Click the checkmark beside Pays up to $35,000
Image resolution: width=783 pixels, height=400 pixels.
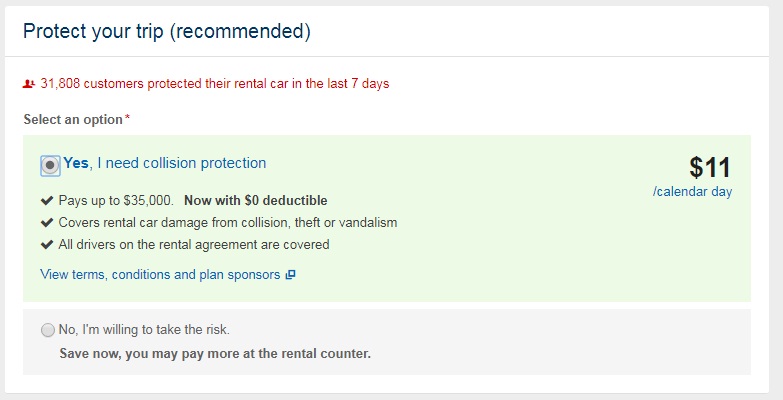coord(47,200)
